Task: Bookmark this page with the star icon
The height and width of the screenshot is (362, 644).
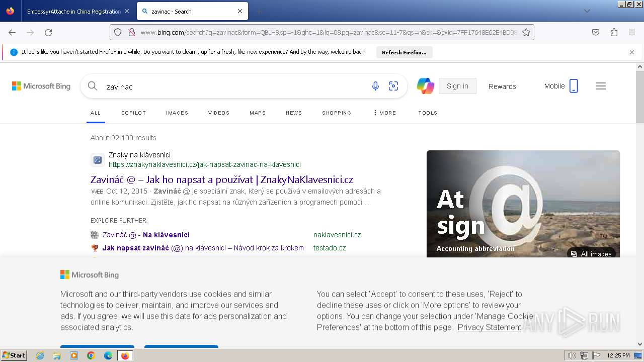Action: point(526,32)
